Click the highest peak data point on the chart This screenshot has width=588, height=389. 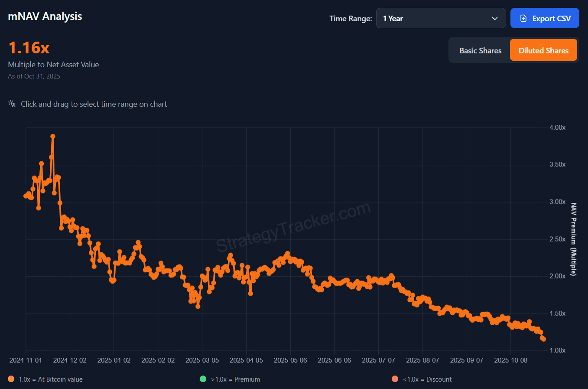click(x=53, y=136)
